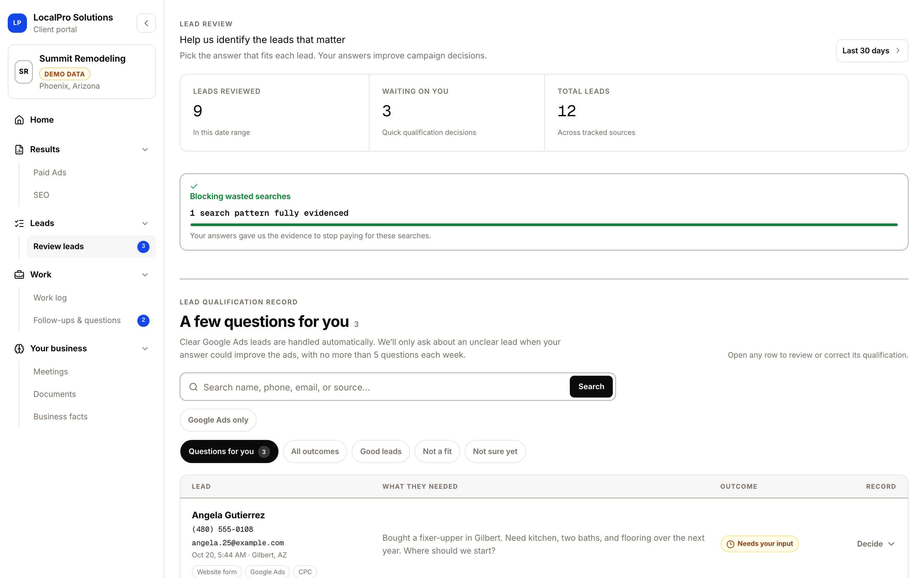The width and height of the screenshot is (924, 578).
Task: Click the LP LocalPro Solutions logo icon
Action: click(x=17, y=23)
